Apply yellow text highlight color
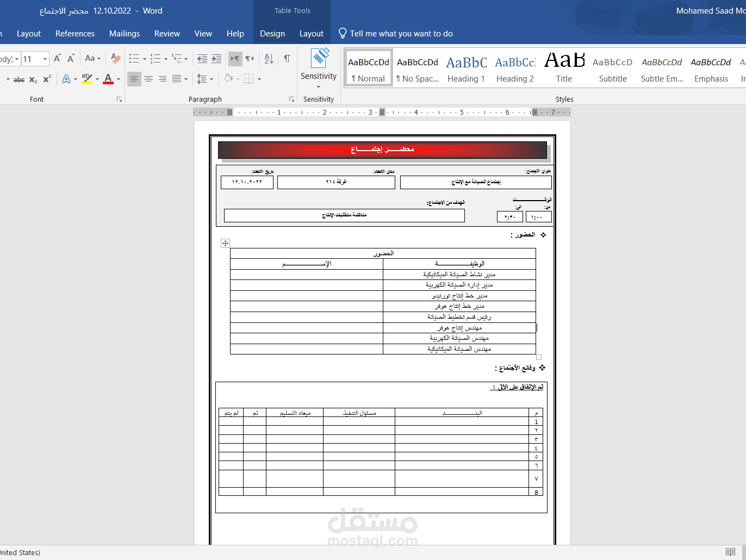The height and width of the screenshot is (560, 746). coord(86,79)
